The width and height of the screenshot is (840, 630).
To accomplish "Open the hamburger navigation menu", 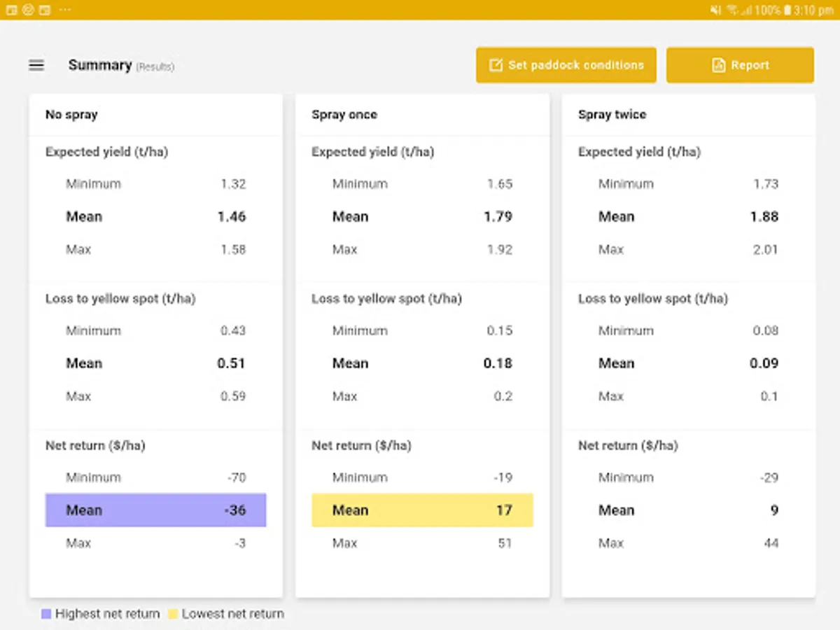I will (x=36, y=65).
